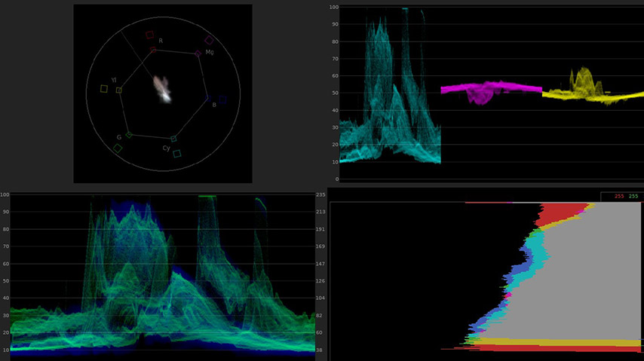Click the "Cy" label on the vectorscope

pyautogui.click(x=167, y=148)
